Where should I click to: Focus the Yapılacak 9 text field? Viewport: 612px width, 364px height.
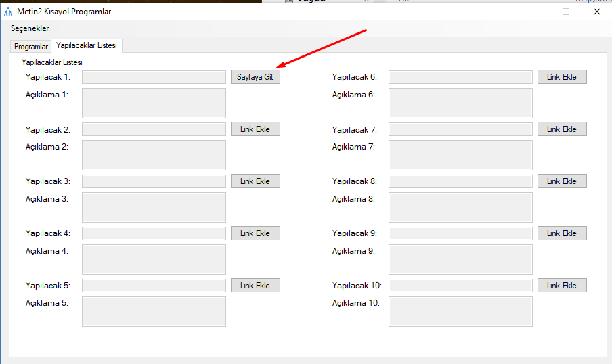pyautogui.click(x=460, y=233)
